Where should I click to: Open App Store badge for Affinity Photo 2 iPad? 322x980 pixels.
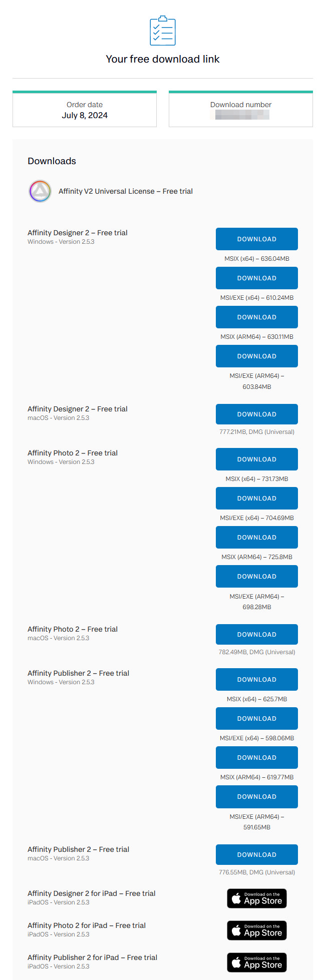[257, 930]
